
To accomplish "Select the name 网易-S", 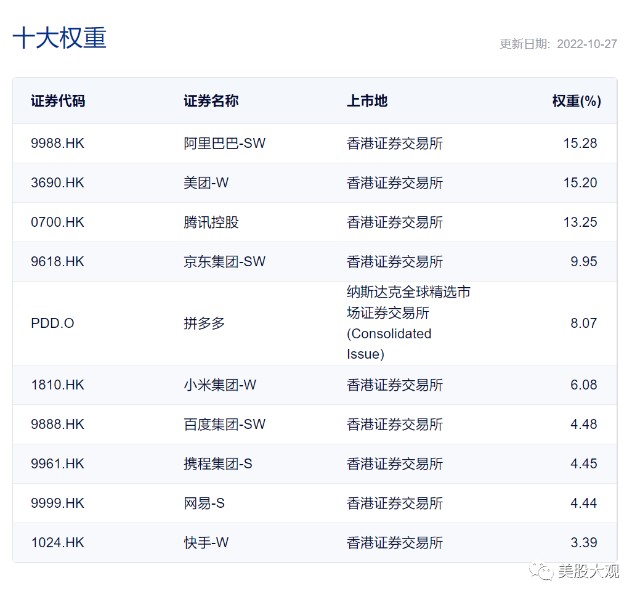I will pyautogui.click(x=204, y=503).
